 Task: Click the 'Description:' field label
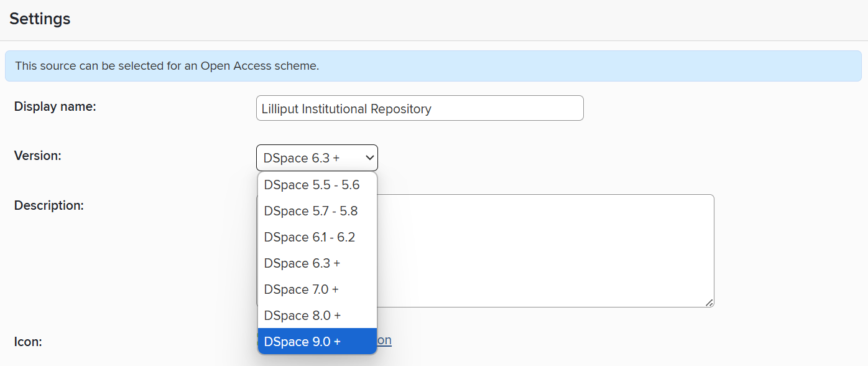49,205
